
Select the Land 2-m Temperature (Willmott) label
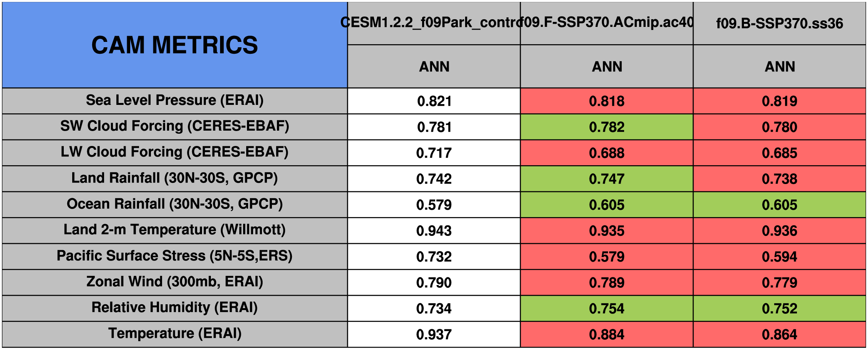click(x=174, y=230)
